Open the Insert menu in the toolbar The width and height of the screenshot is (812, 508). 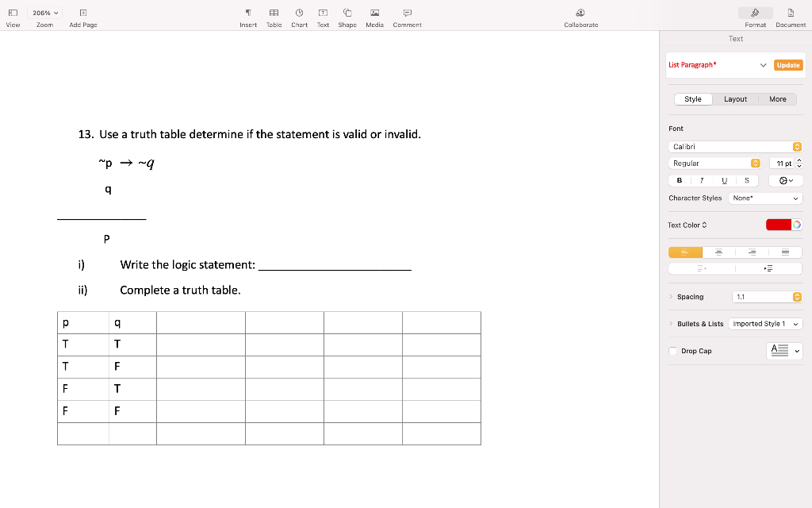[247, 16]
